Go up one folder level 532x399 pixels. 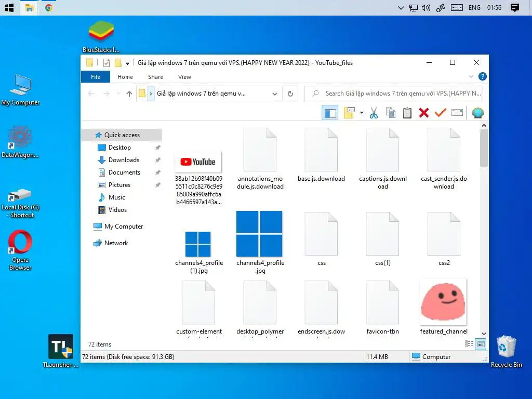[x=129, y=94]
